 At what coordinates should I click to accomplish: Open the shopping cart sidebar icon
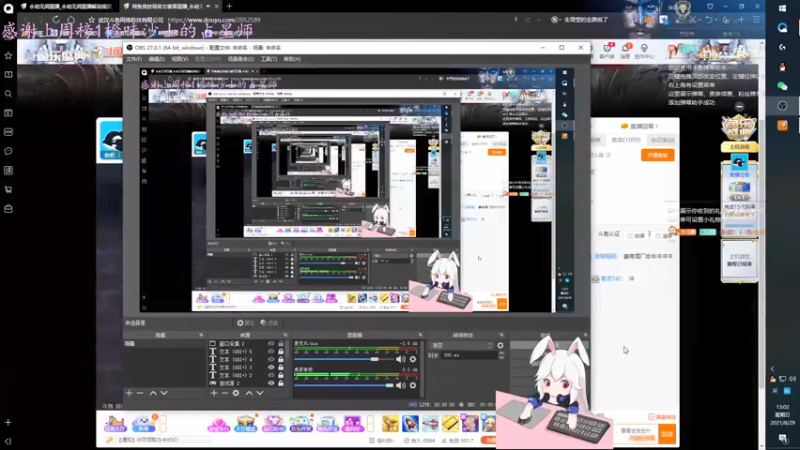(x=8, y=189)
